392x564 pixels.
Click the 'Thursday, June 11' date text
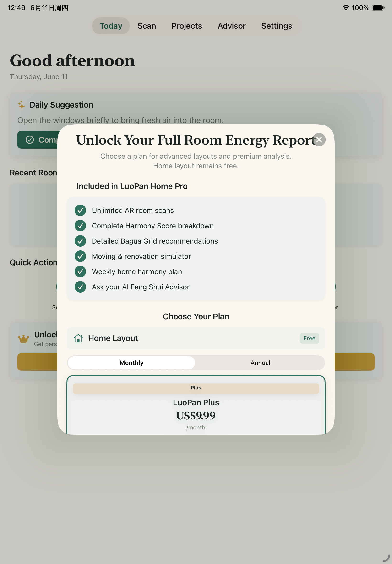(x=38, y=77)
